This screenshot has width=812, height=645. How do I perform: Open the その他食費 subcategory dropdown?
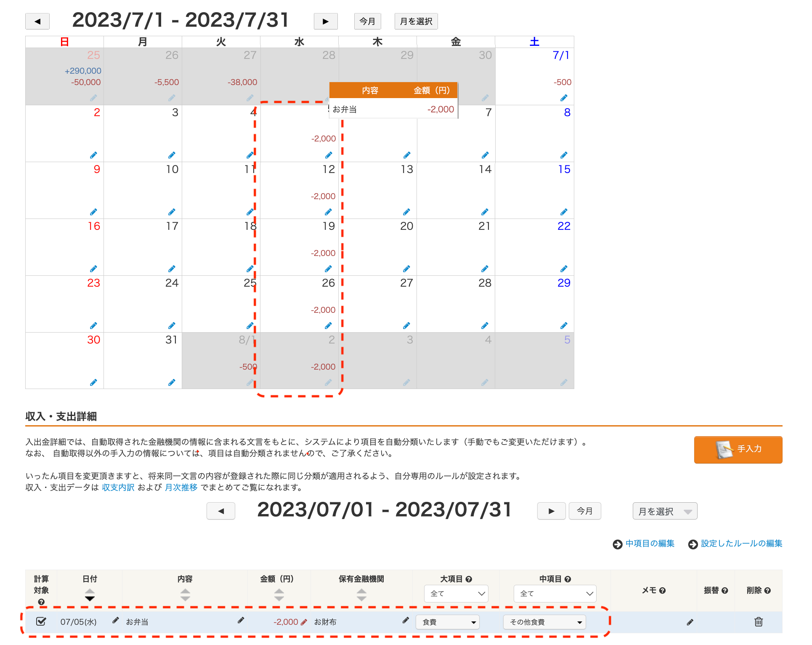coord(544,622)
